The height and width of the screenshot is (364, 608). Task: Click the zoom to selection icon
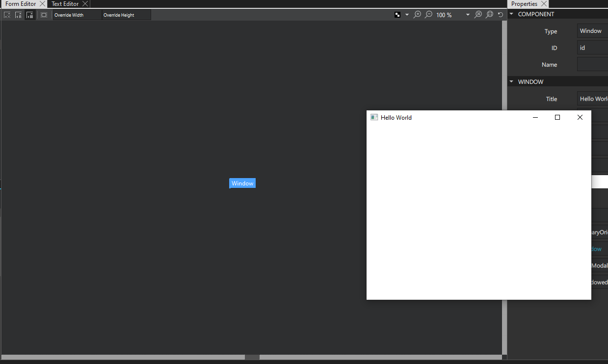pos(478,15)
